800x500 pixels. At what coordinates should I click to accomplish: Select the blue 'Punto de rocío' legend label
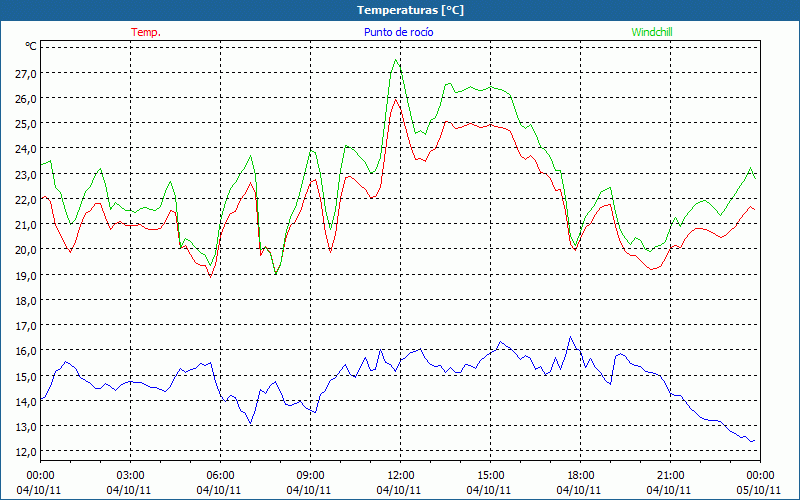pyautogui.click(x=399, y=32)
